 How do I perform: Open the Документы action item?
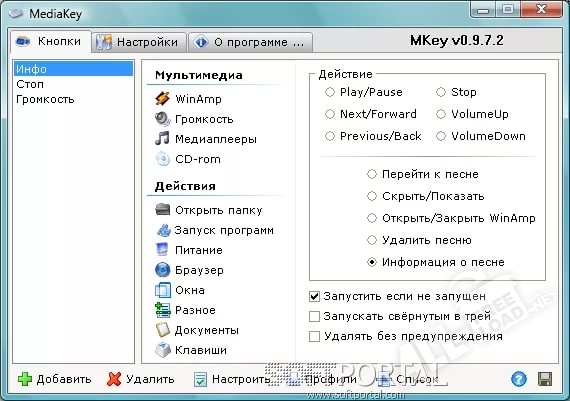197,330
